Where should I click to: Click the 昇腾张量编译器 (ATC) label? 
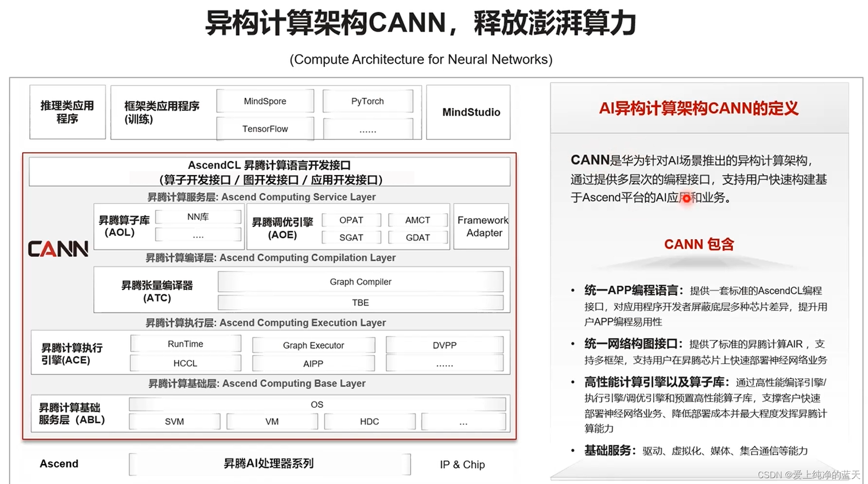click(x=157, y=291)
